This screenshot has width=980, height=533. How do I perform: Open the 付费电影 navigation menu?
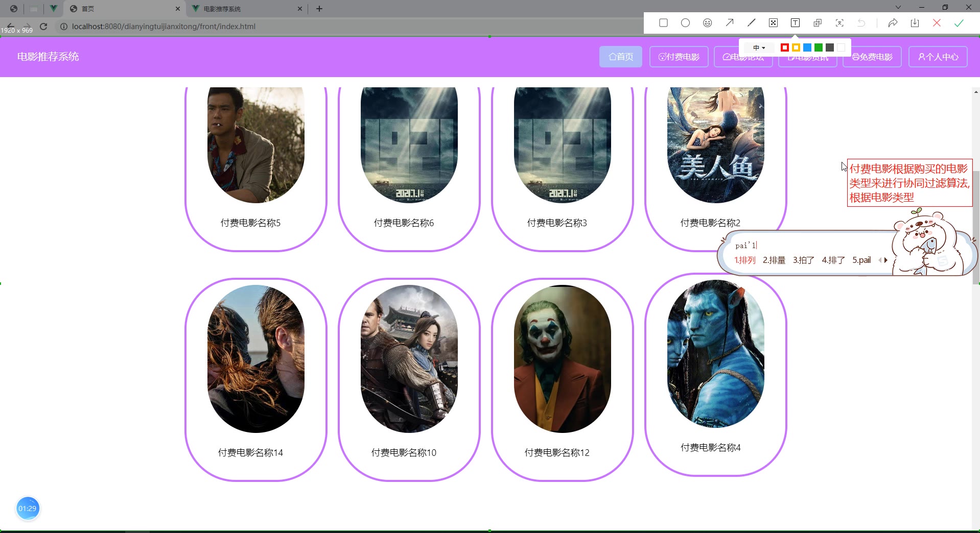(x=679, y=57)
